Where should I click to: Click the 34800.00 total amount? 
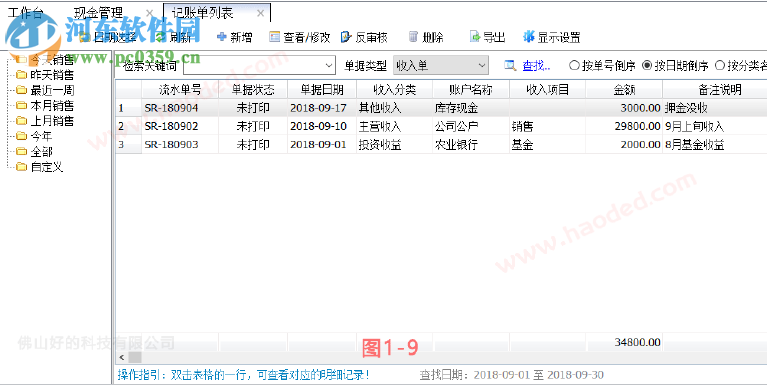click(x=637, y=342)
